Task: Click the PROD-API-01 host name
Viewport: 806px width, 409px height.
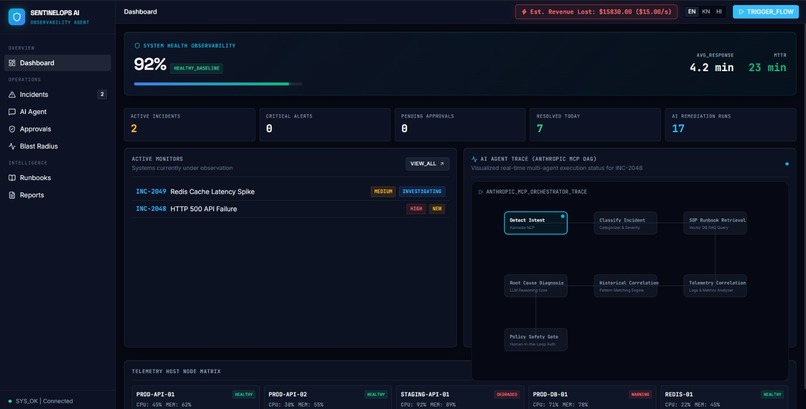Action: click(x=155, y=395)
